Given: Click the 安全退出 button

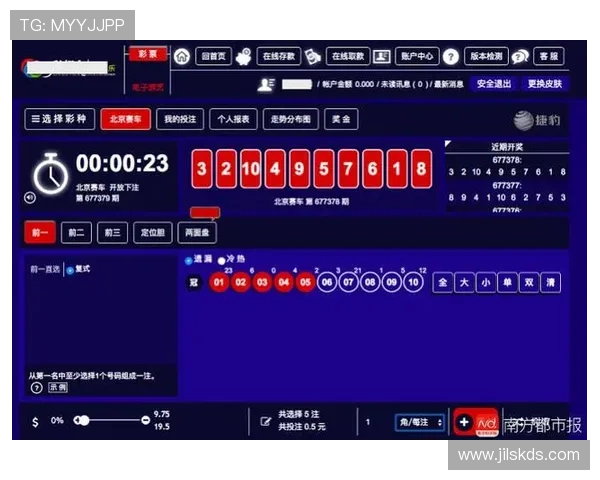Looking at the screenshot, I should 494,84.
